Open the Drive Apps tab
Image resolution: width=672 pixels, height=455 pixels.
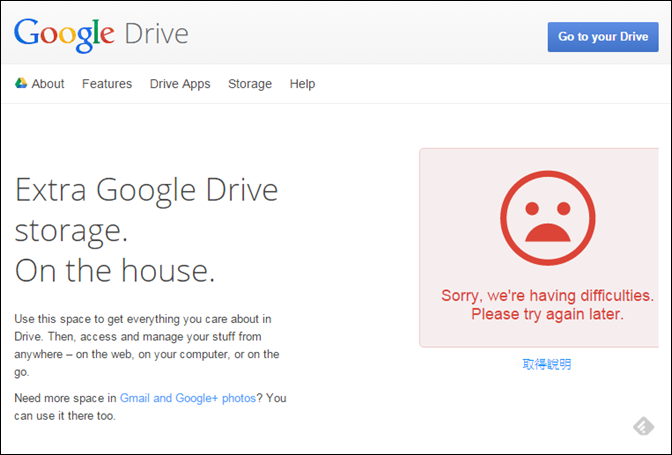(x=180, y=84)
